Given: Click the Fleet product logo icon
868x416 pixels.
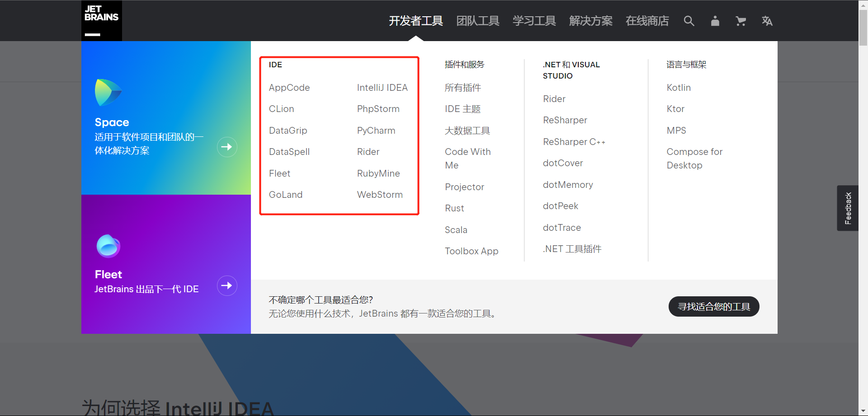Looking at the screenshot, I should tap(108, 246).
